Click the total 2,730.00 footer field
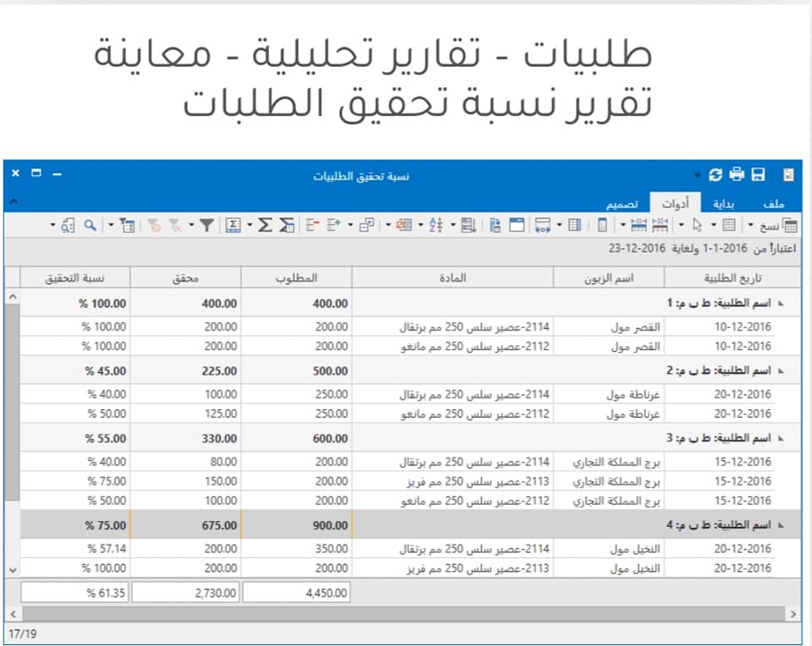Screen dimensions: 812x646 point(185,593)
